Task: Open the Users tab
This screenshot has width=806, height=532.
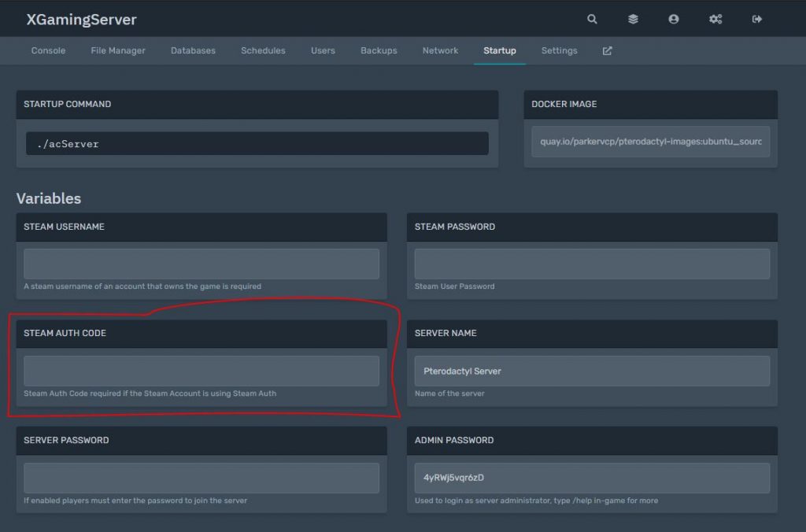Action: pos(323,50)
